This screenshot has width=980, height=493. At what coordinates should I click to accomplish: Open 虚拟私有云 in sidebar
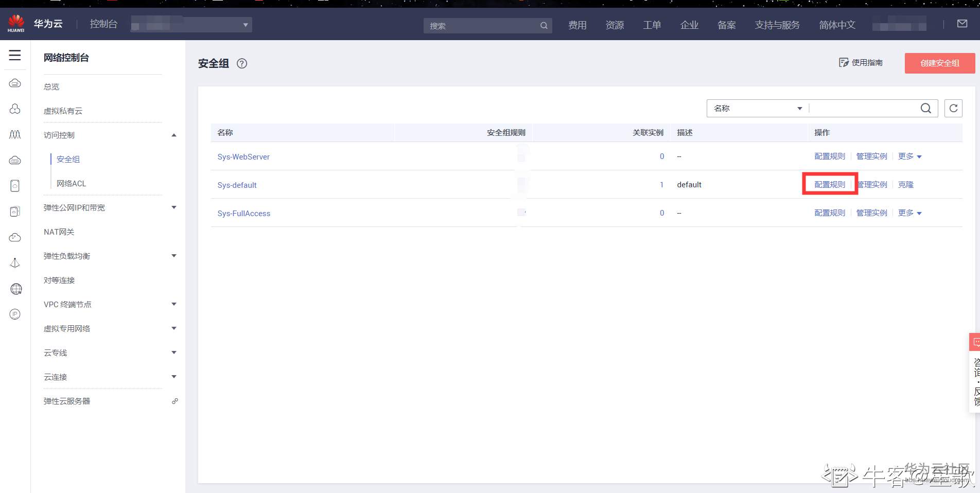pyautogui.click(x=63, y=111)
